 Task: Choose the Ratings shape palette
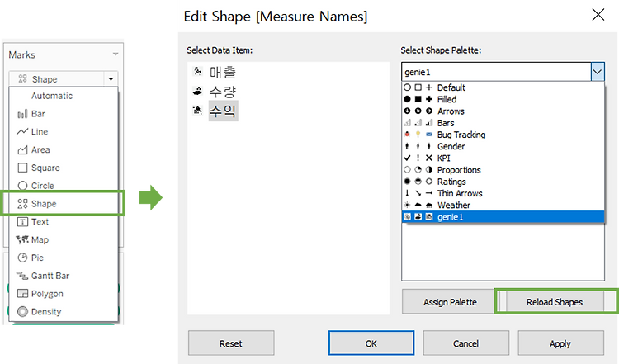coord(503,182)
